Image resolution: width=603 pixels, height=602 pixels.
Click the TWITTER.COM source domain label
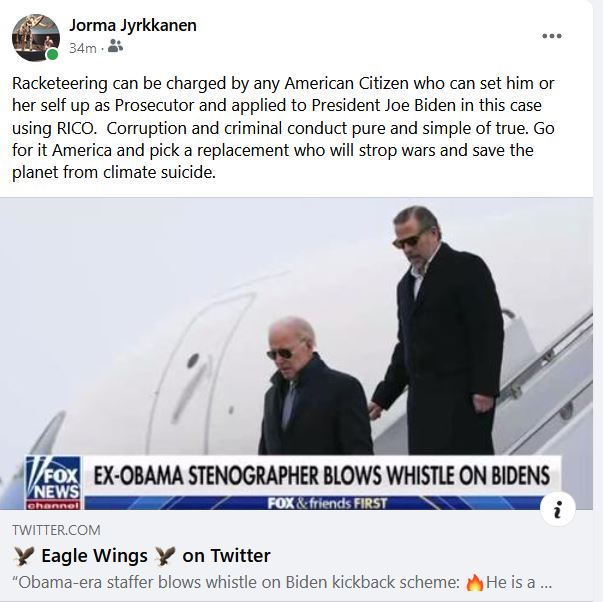56,529
